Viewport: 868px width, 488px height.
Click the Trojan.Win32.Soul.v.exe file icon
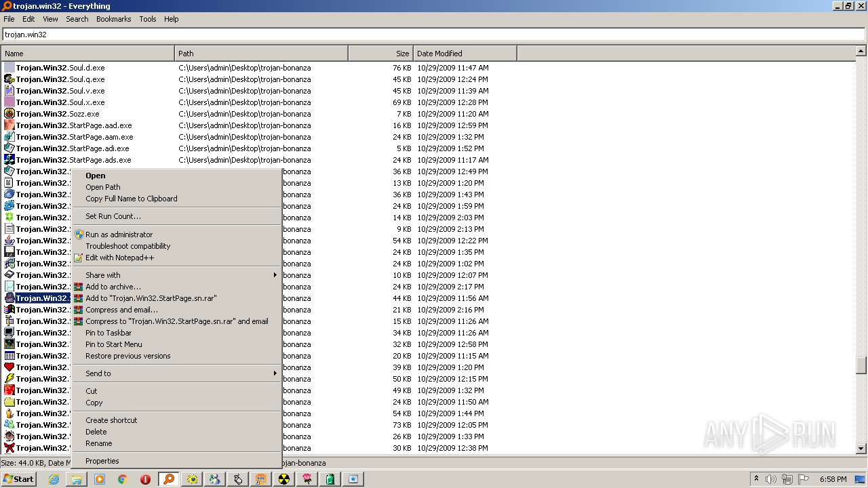[x=9, y=91]
